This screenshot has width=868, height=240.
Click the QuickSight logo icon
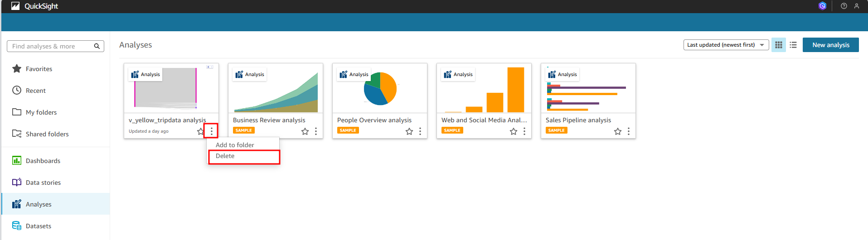click(x=15, y=6)
